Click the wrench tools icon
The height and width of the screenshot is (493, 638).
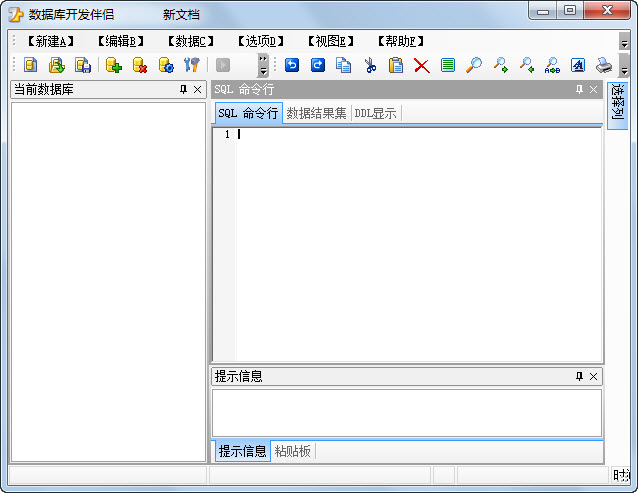pos(192,65)
